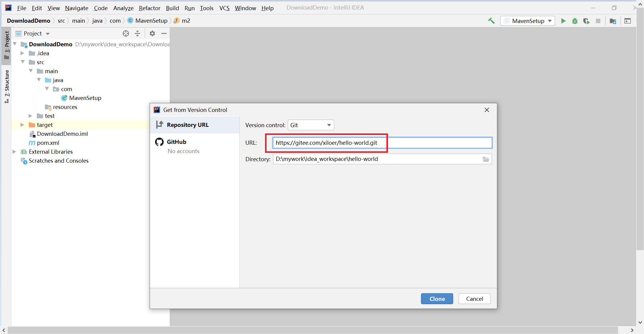Open the Edit menu

[x=37, y=8]
